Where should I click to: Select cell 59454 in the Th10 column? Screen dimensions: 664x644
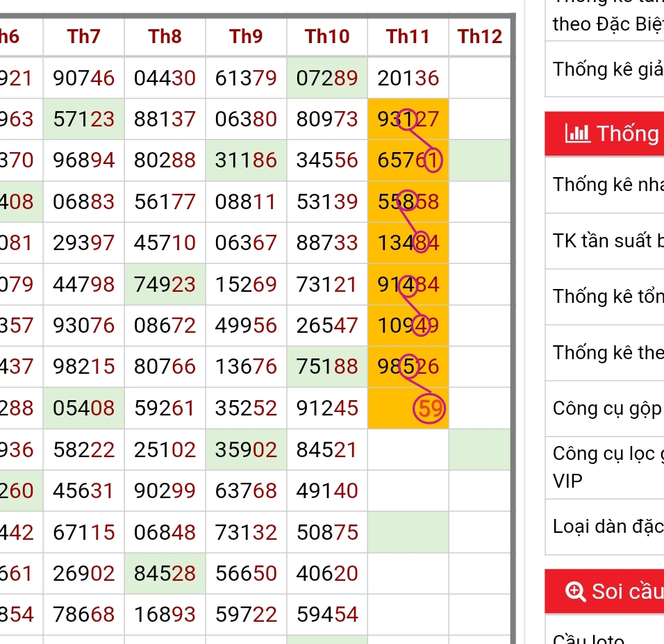[x=327, y=615]
